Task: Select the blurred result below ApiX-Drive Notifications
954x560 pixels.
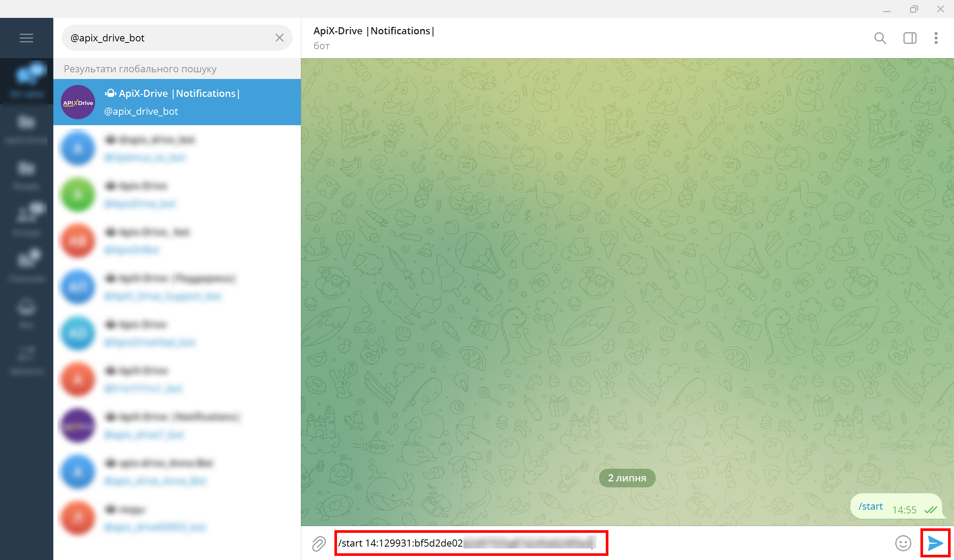Action: [x=177, y=149]
